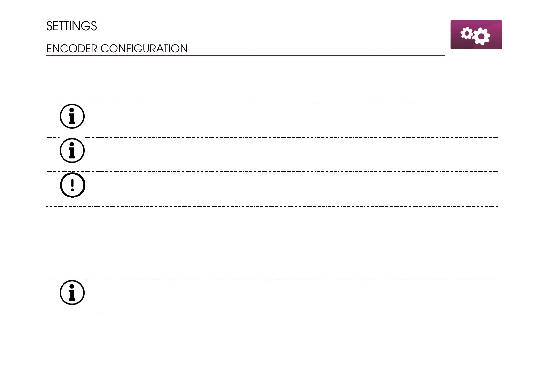Select the bottom info icon
Viewport: 554px width, 392px height.
(72, 293)
